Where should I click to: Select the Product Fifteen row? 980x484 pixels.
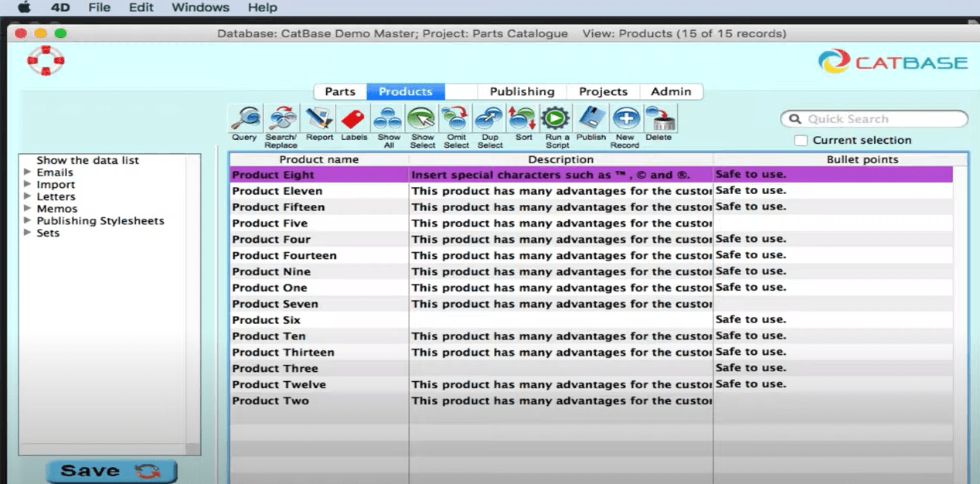591,207
